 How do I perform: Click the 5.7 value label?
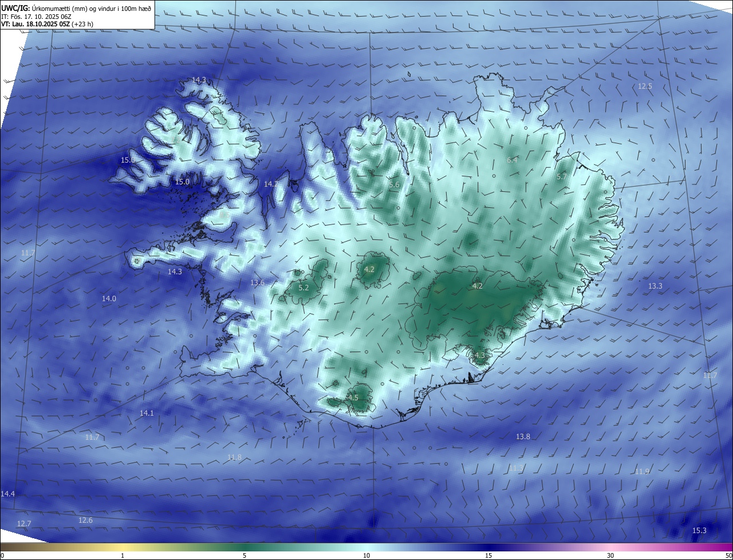click(561, 177)
